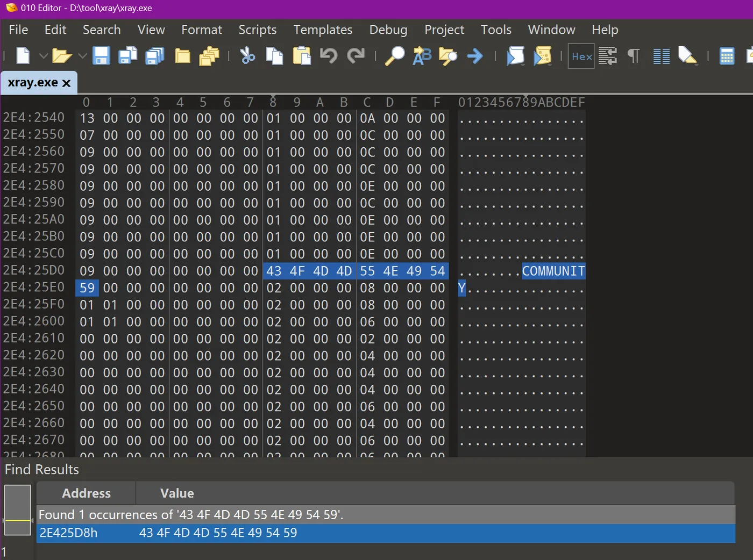Click the compare/linefeed settings icon
The image size is (753, 560).
click(608, 56)
